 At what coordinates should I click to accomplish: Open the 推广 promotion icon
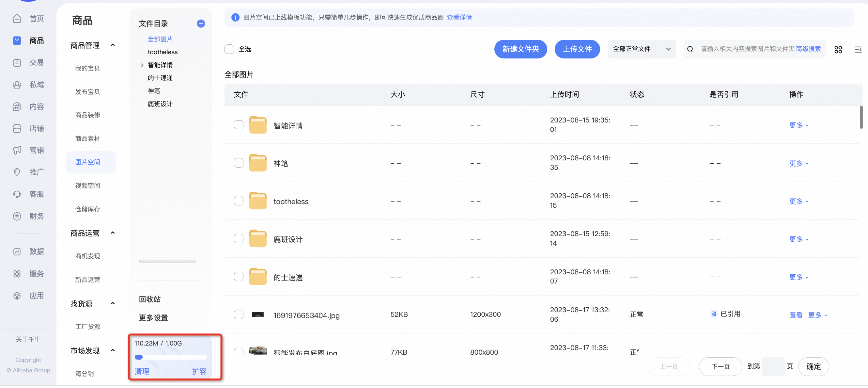(x=17, y=172)
